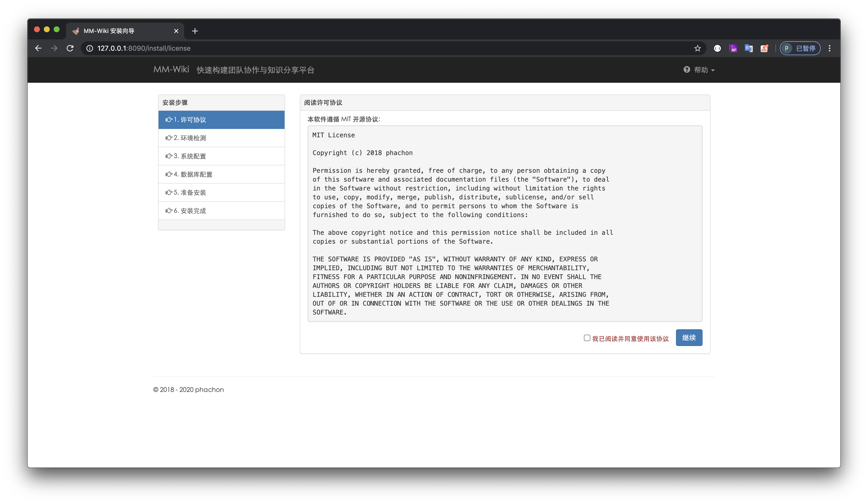Screen dimensions: 868x504
Task: Open the purple RP extension icon
Action: click(x=733, y=48)
